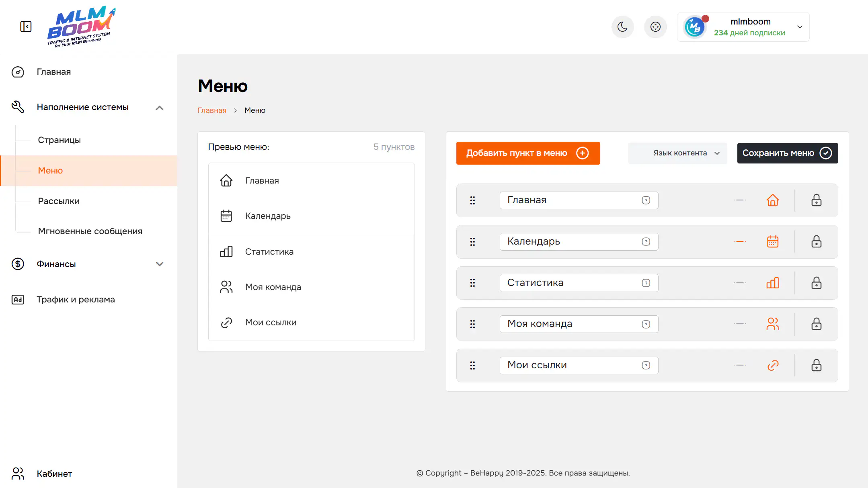868x488 pixels.
Task: Open the mlmboom account dropdown
Action: click(x=799, y=27)
